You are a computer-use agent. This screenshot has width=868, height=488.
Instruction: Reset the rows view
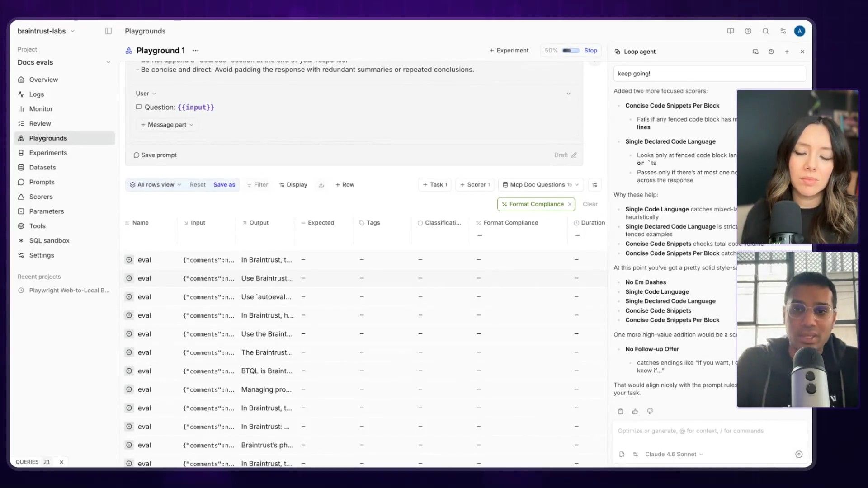198,185
